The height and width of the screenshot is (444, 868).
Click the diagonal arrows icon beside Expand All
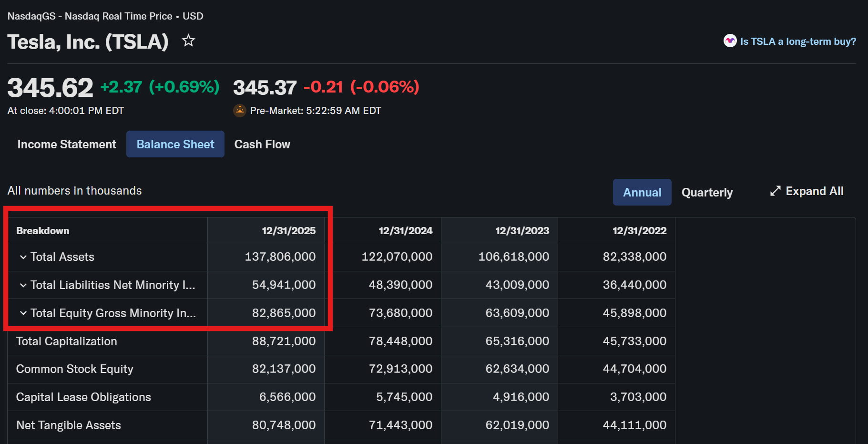[x=775, y=191]
